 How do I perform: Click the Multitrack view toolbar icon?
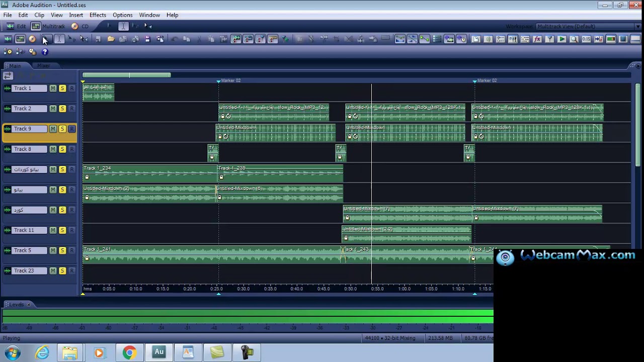tap(20, 39)
